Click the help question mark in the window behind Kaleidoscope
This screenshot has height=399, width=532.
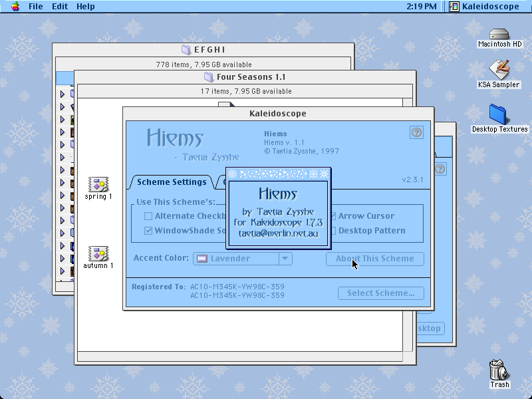tap(440, 169)
